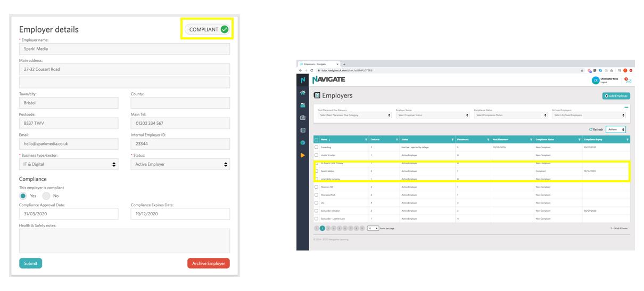Viewport: 644px width, 291px height.
Task: Filter the Placements column via funnel icon
Action: pos(488,140)
